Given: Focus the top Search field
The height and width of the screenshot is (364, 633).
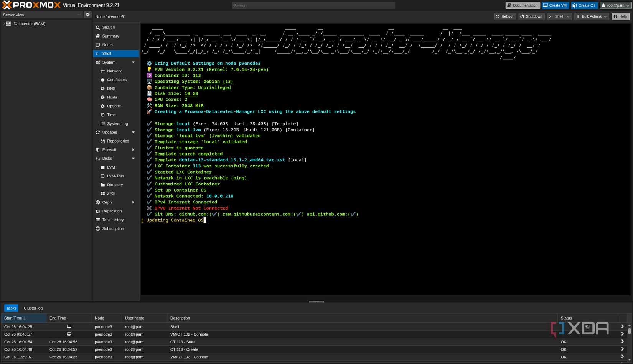Looking at the screenshot, I should click(313, 5).
